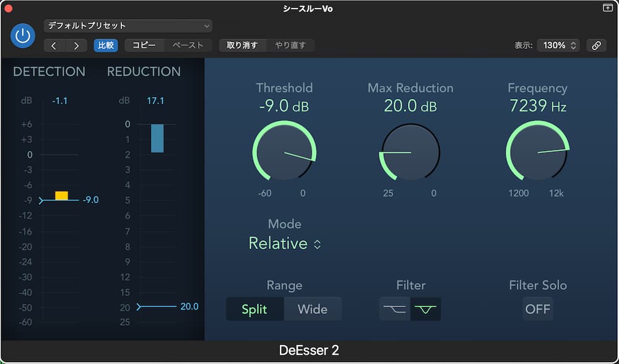Click the Threshold knob
The width and height of the screenshot is (619, 364).
[x=284, y=152]
